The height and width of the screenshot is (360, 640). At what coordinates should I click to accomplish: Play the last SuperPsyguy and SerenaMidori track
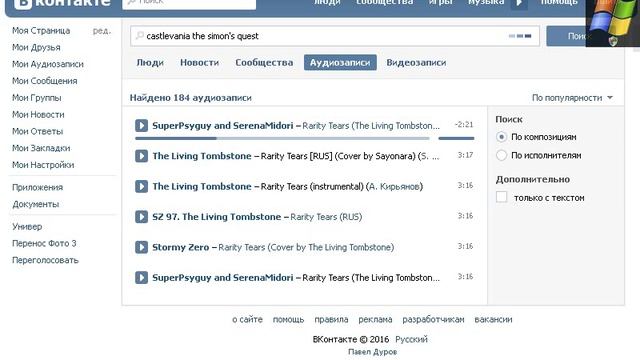(141, 278)
